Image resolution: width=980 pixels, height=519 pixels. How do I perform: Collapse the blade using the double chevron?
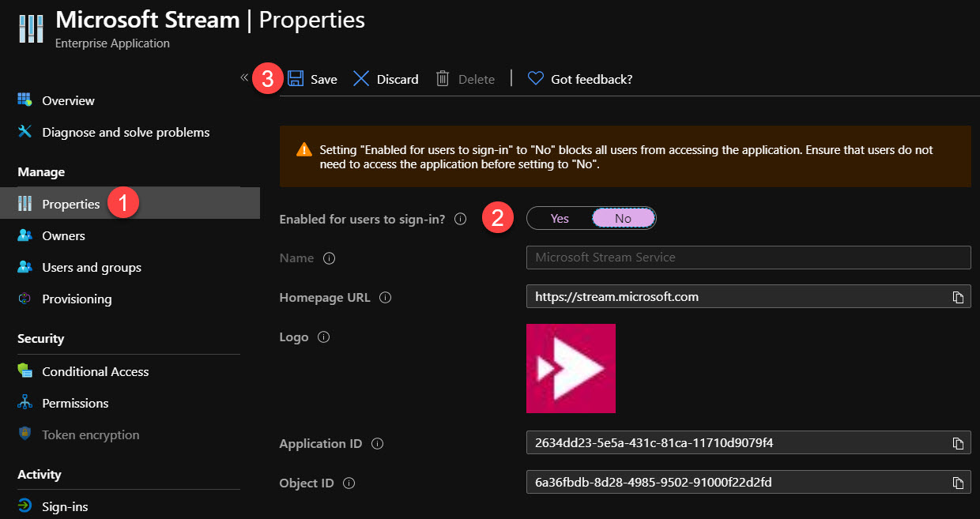tap(244, 79)
